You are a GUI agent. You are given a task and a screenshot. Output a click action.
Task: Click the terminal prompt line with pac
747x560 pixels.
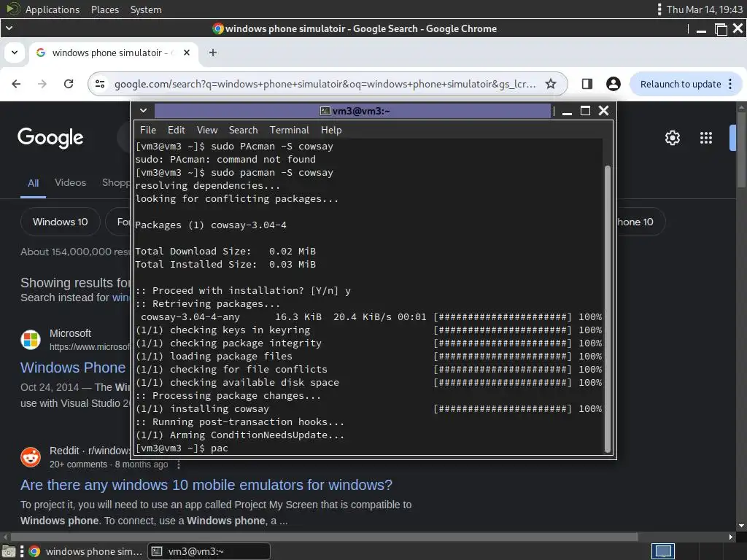182,448
